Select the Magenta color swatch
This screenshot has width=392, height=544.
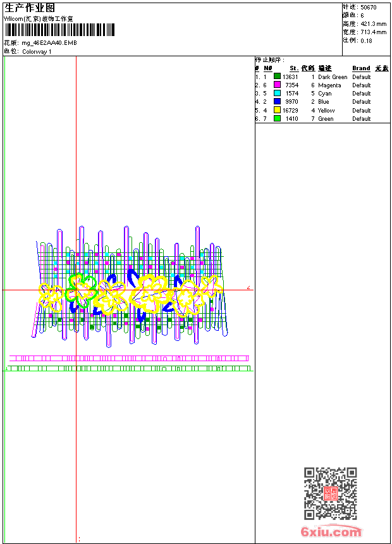point(277,85)
